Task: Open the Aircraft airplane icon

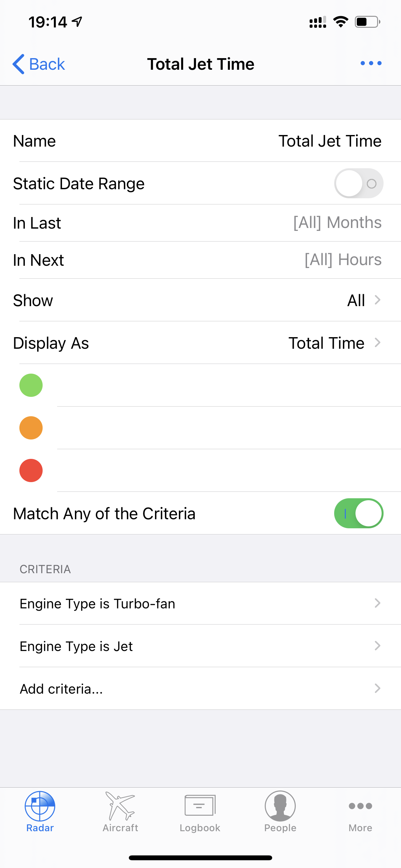Action: point(120,806)
